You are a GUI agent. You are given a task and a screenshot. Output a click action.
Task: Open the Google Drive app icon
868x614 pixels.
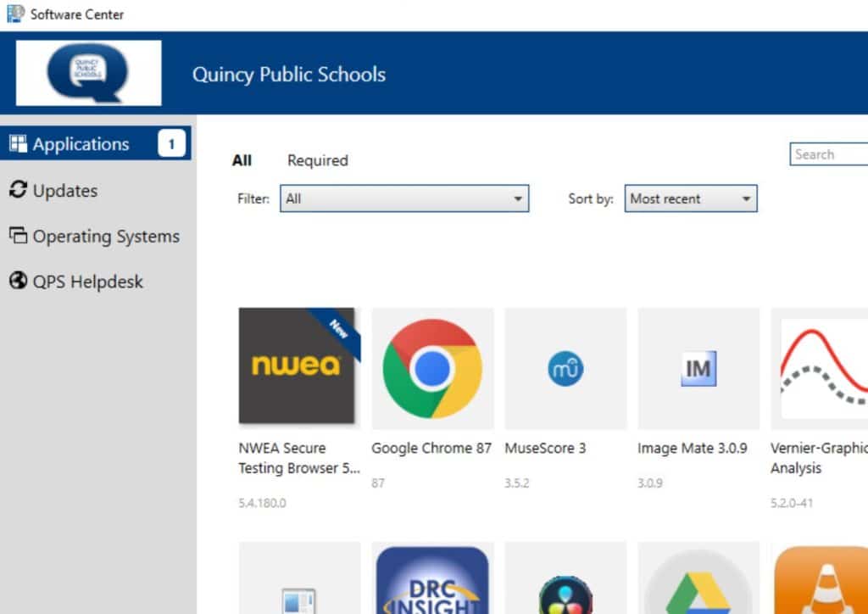(698, 581)
